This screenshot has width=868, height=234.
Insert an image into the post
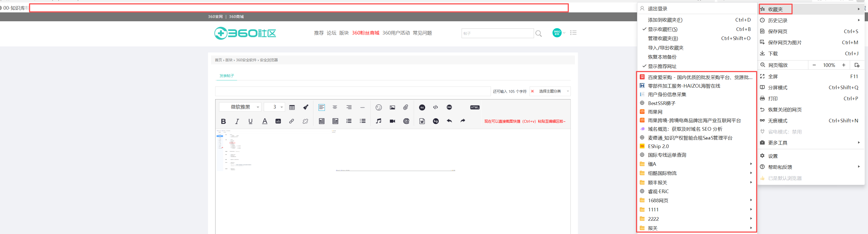(392, 107)
